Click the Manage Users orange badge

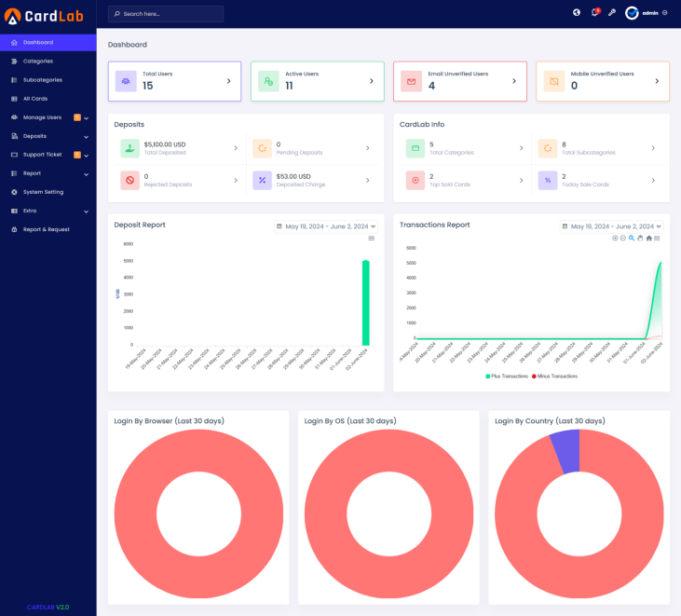point(77,117)
